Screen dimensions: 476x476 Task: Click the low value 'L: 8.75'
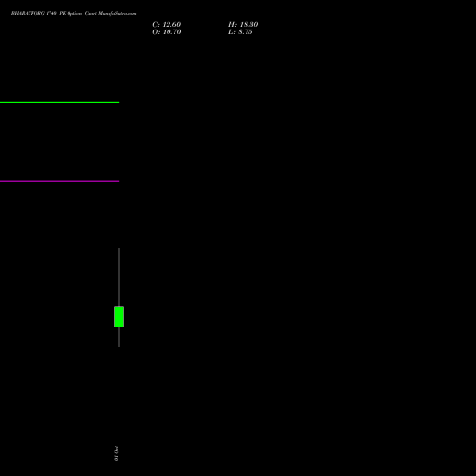pyautogui.click(x=241, y=32)
